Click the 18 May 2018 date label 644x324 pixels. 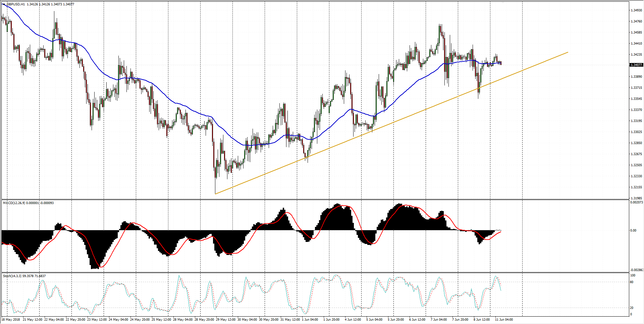tap(11, 320)
